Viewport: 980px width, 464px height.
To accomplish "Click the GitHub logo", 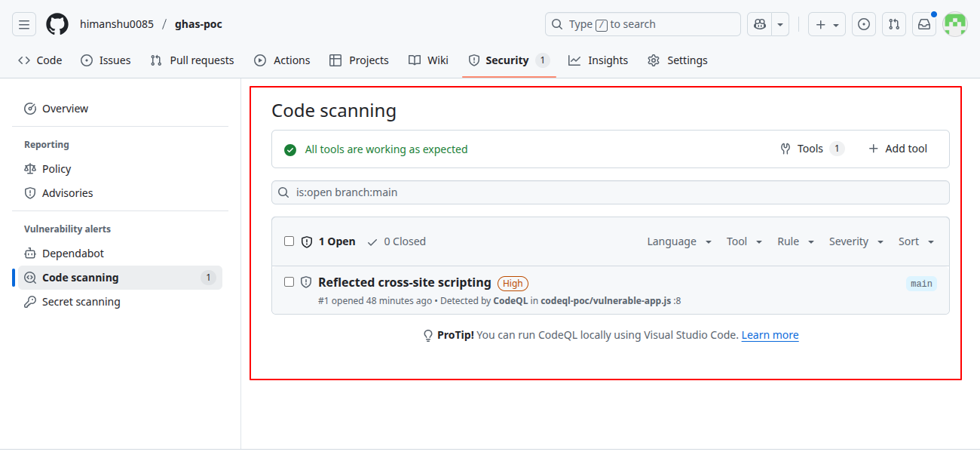I will [57, 23].
